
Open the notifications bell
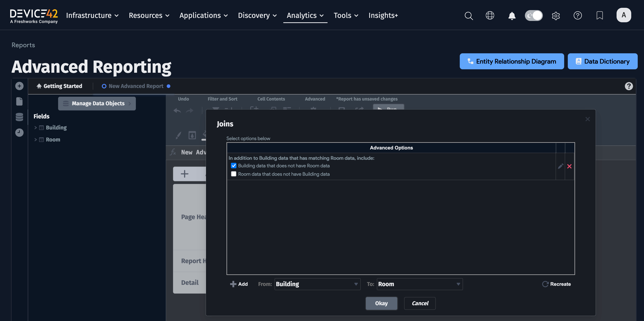pyautogui.click(x=512, y=16)
